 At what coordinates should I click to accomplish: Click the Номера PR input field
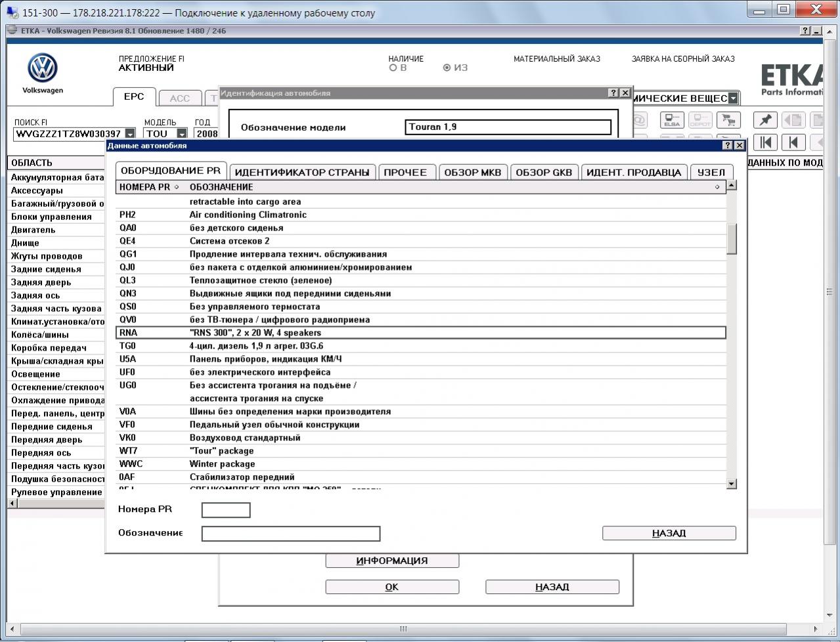click(226, 510)
